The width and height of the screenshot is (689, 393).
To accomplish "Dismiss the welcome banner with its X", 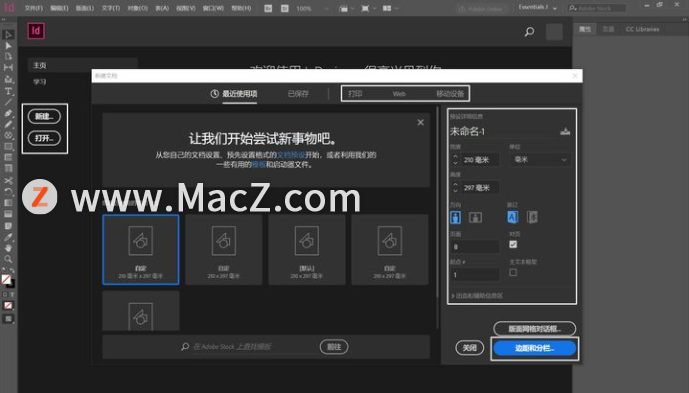I will [x=421, y=122].
